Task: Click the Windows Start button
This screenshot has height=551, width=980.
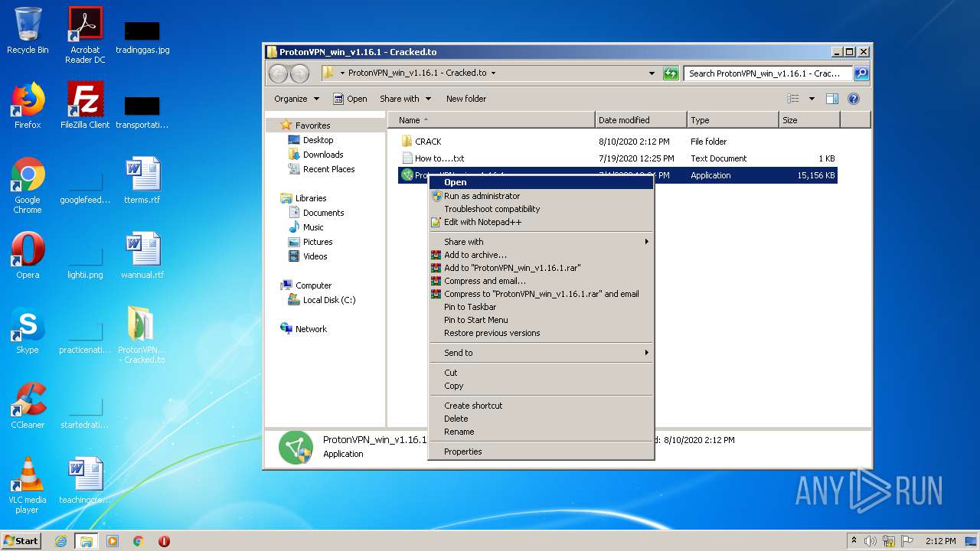Action: (x=21, y=541)
